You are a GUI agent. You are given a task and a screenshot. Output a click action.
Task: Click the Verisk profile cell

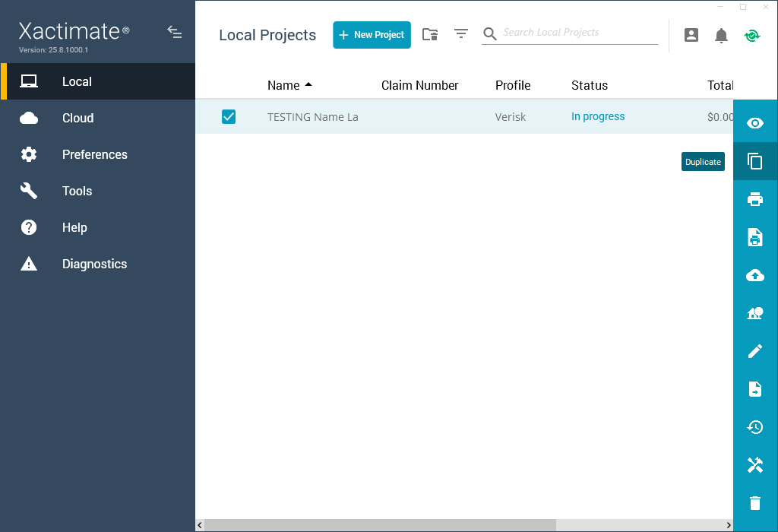[510, 117]
